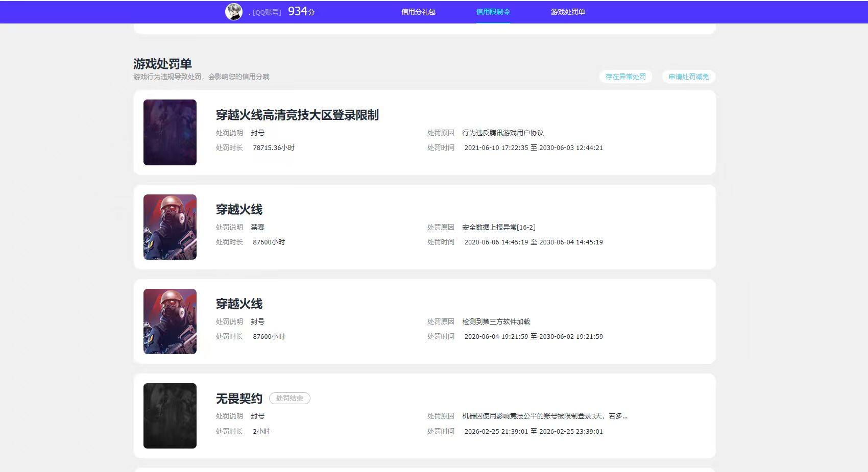Select time range starting 2026-02-25 21:39:01

coord(534,431)
